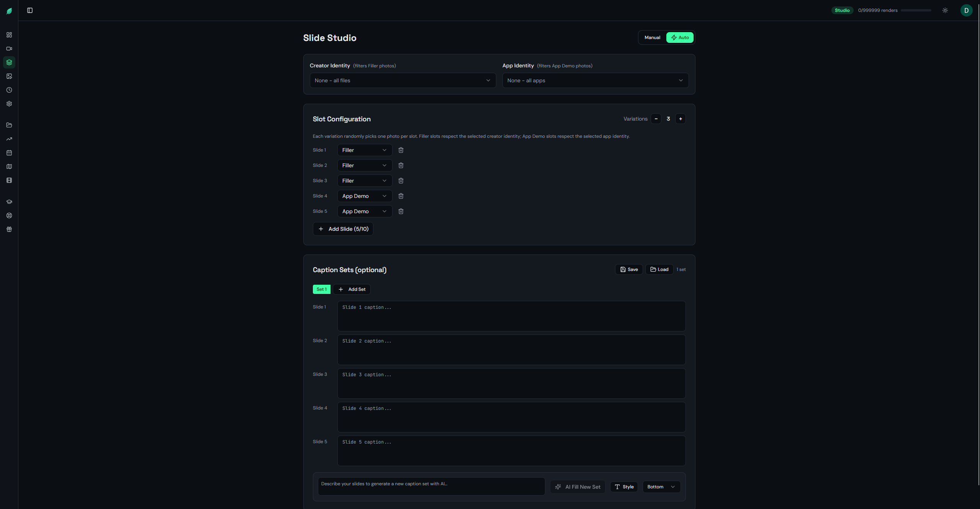Increase Variations with plus stepper
The height and width of the screenshot is (509, 980).
[x=680, y=119]
